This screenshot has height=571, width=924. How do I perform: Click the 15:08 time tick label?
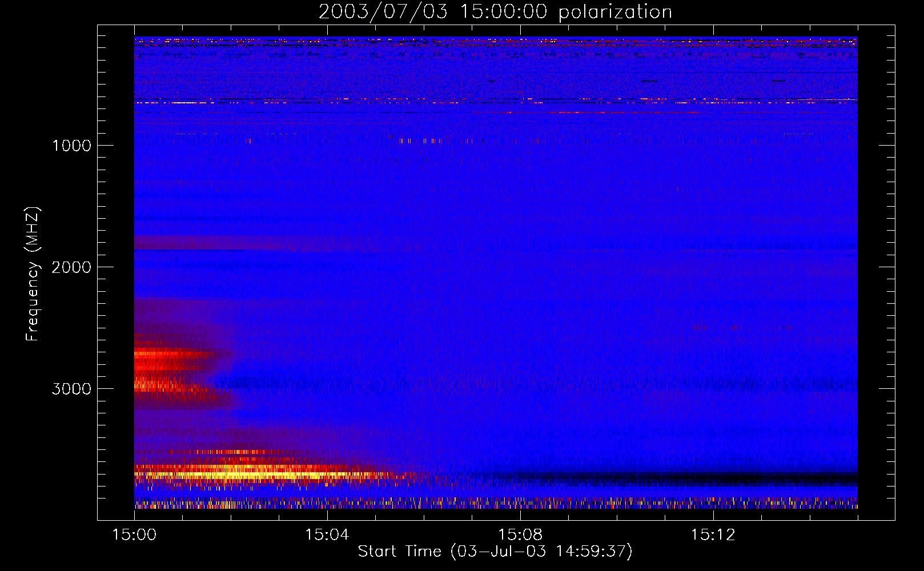pyautogui.click(x=520, y=534)
